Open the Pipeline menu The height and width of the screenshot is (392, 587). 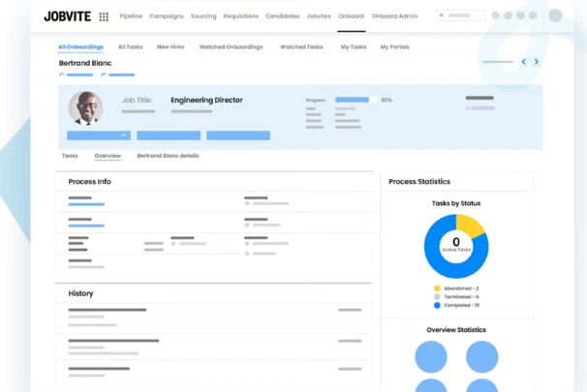point(131,16)
